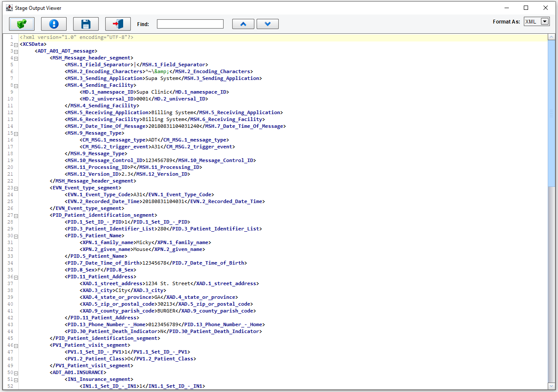Click the MSH.5_Receiving_Application line
Screen dimensions: 558x392
coord(174,112)
